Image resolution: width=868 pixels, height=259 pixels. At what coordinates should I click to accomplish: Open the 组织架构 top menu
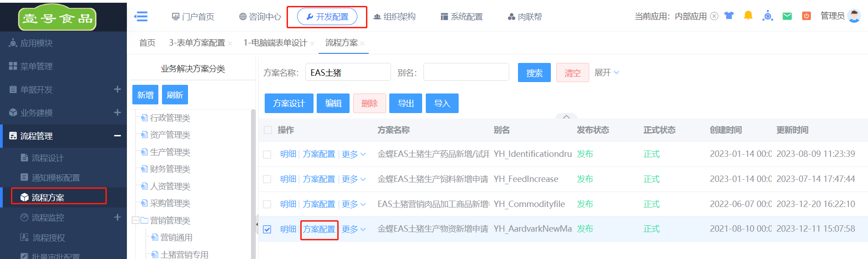pos(394,17)
